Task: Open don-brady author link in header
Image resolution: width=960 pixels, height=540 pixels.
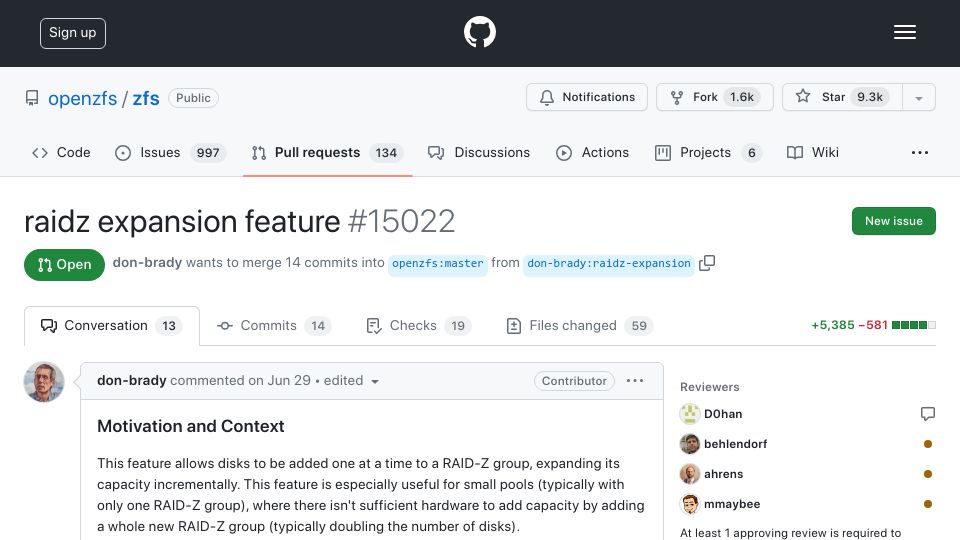Action: (x=147, y=263)
